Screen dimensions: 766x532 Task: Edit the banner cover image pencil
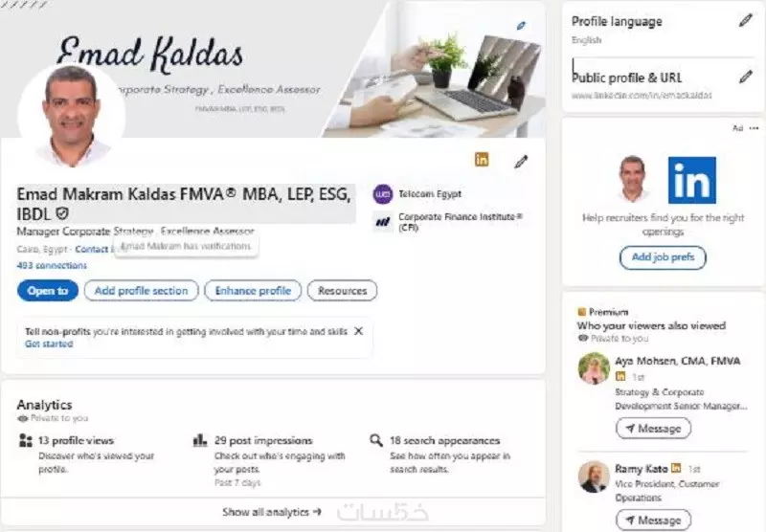coord(521,26)
